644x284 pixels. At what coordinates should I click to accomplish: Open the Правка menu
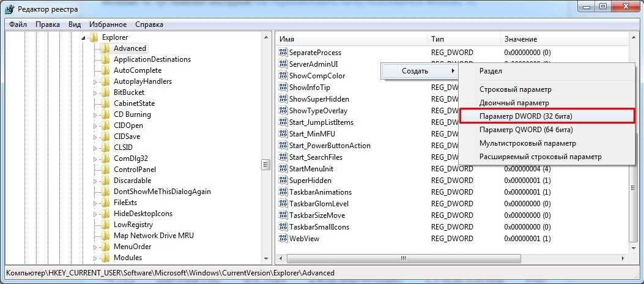tap(48, 24)
